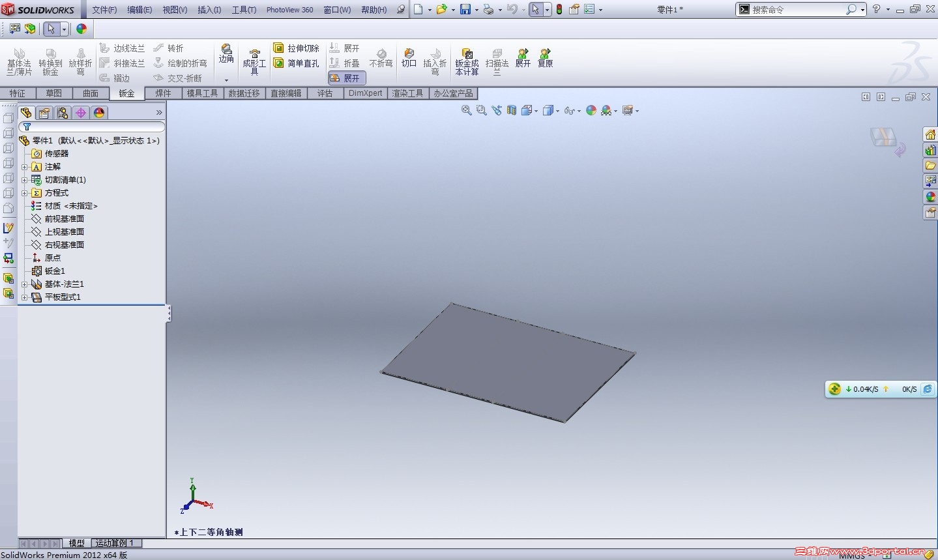This screenshot has height=560, width=938.
Task: Click the Zoom to Fit magnifier icon
Action: point(467,111)
